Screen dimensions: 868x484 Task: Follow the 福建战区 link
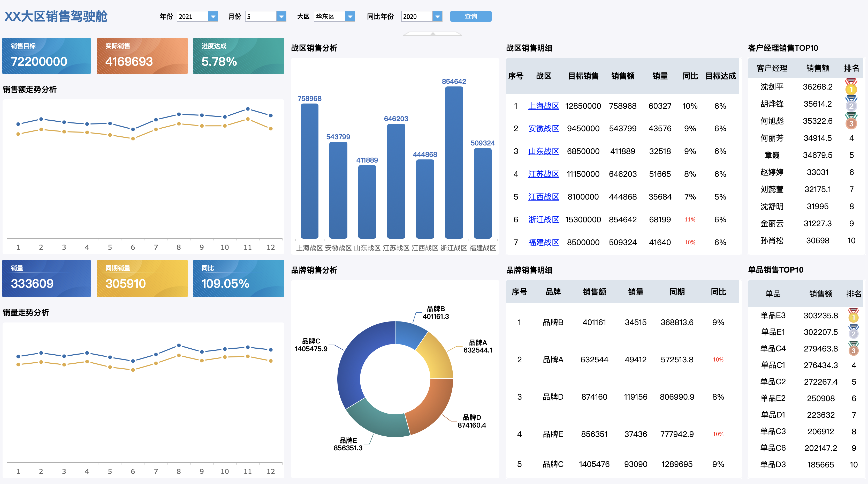point(543,242)
